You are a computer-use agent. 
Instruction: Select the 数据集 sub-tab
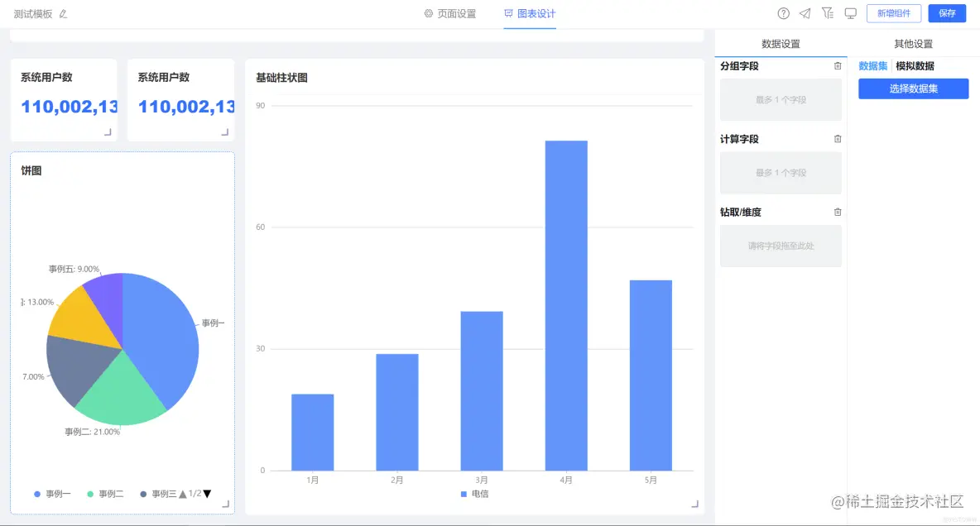pos(872,65)
